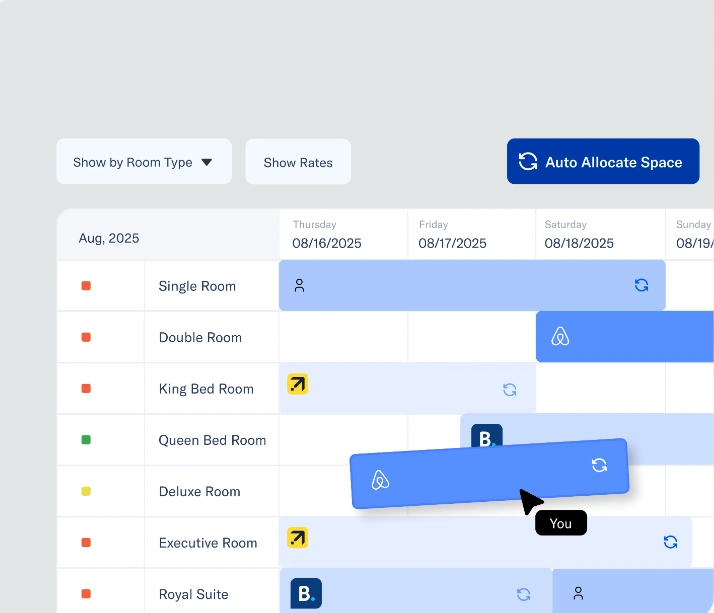Click the Booking.com icon in Queen Bed Room row

click(487, 436)
